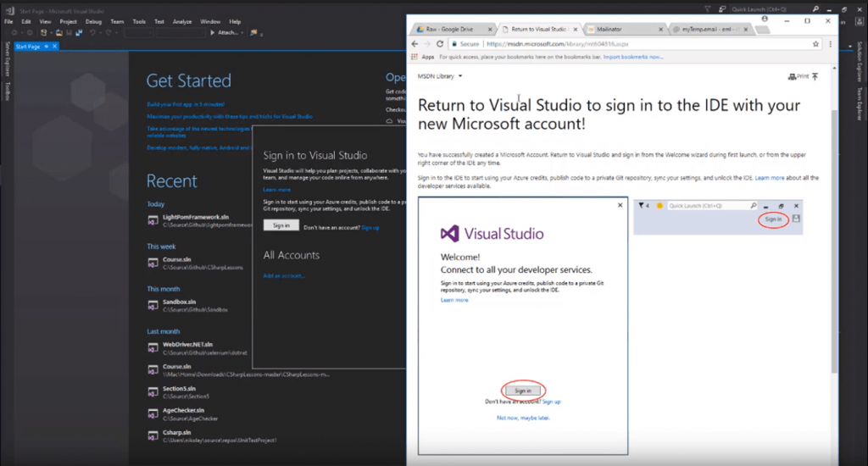Click the pin icon on the Start Page tab
The image size is (868, 466).
pos(47,47)
